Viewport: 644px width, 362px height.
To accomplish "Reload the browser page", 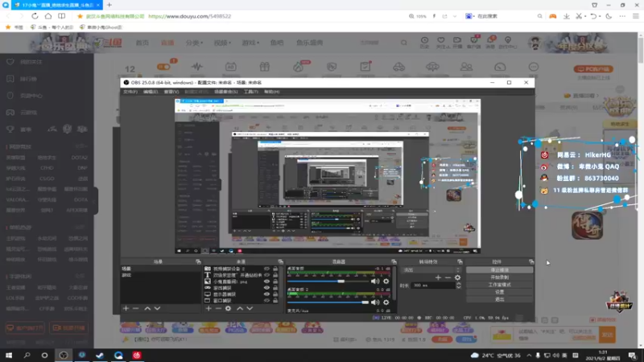I will (x=35, y=16).
